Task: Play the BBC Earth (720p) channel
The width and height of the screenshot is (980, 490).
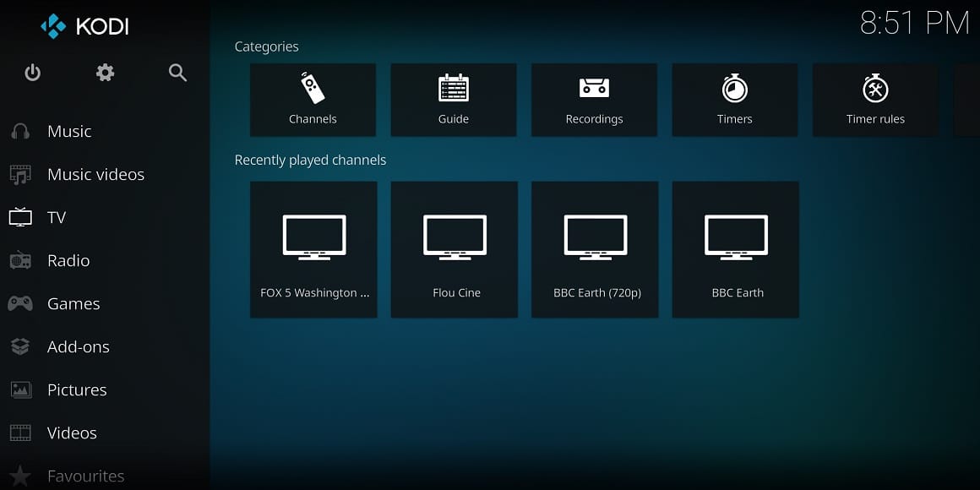Action: coord(595,249)
